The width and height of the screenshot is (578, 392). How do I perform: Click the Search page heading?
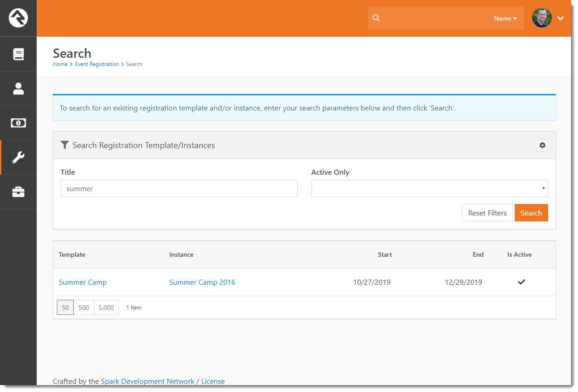72,53
